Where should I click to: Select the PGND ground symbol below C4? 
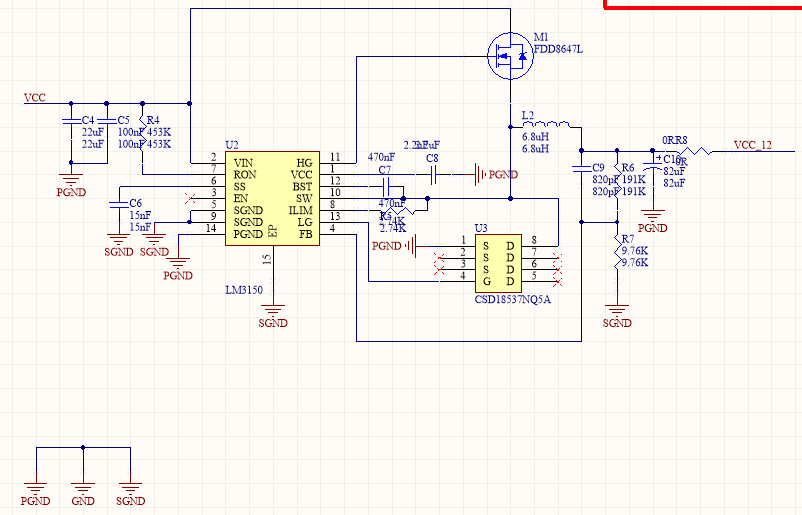click(x=71, y=180)
